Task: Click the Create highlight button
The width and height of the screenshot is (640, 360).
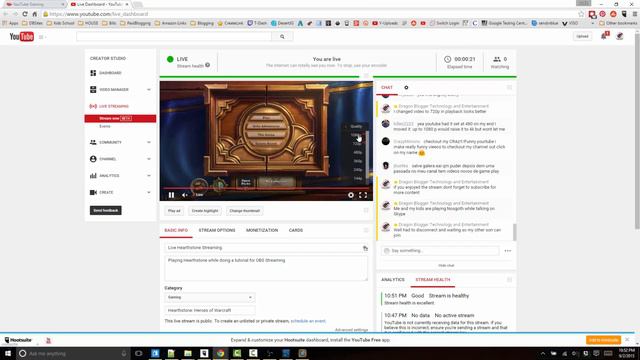Action: [205, 211]
